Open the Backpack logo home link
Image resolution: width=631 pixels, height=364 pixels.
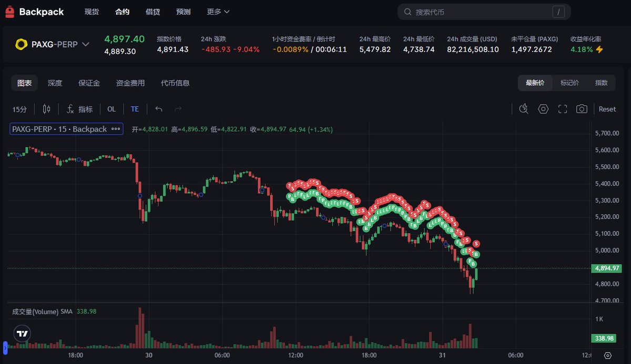pos(35,12)
